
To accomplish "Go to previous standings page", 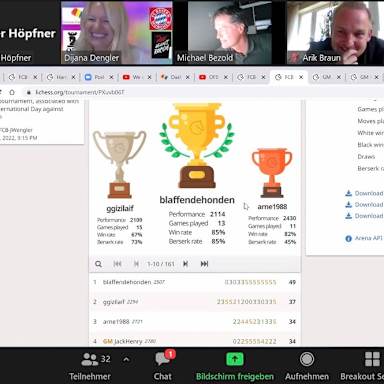I will point(136,264).
